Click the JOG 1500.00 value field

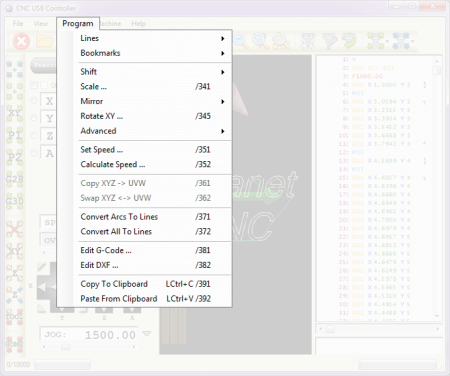pyautogui.click(x=89, y=334)
